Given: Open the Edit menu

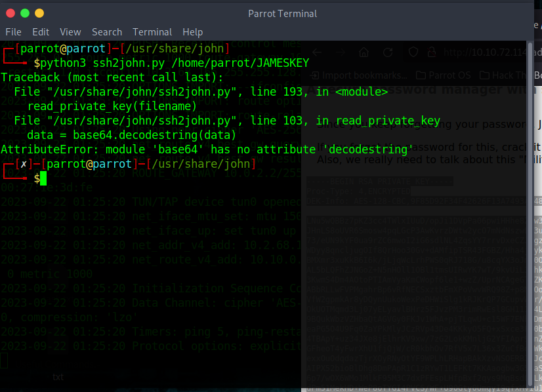Looking at the screenshot, I should coord(41,32).
